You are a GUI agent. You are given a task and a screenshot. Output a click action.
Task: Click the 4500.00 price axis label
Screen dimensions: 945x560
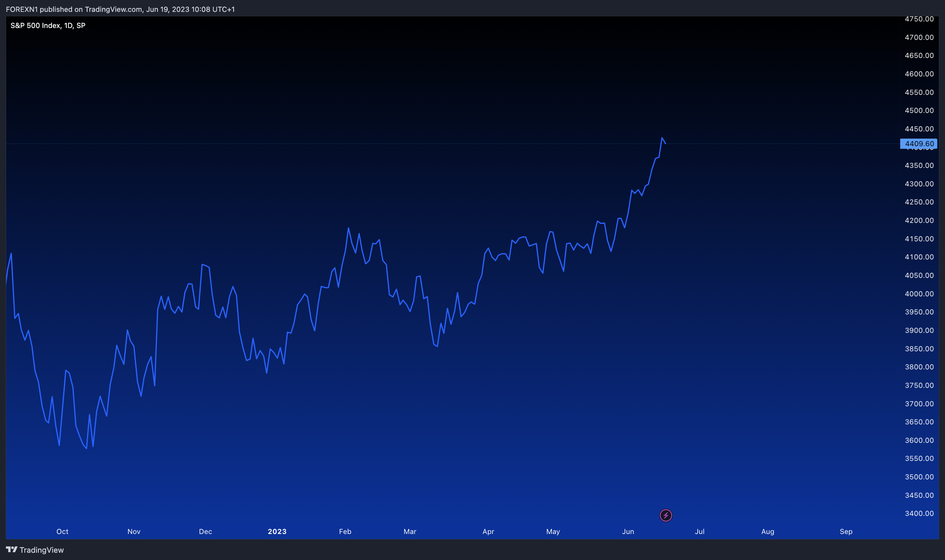coord(919,111)
